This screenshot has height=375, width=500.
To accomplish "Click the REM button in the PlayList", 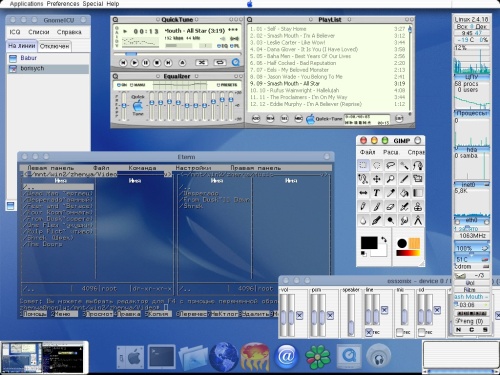I will (x=270, y=119).
